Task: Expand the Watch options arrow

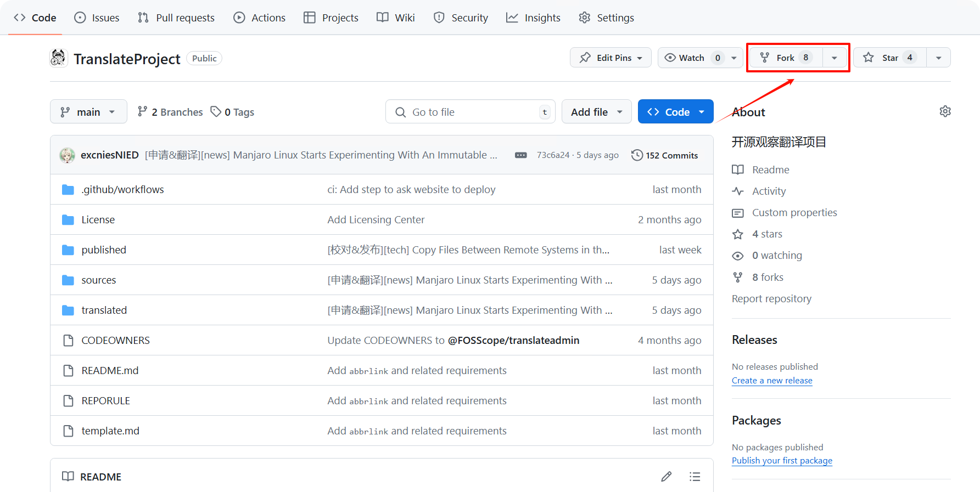Action: pos(734,58)
